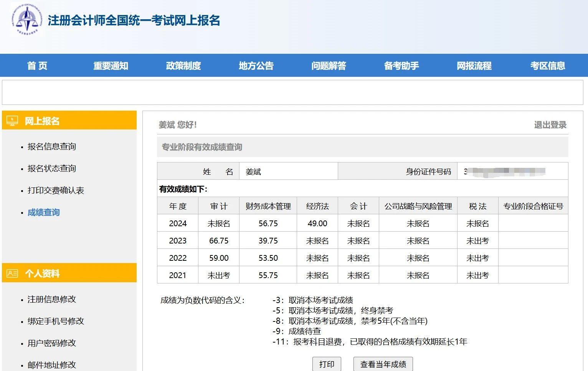Click the 退出登录 logout link
The image size is (588, 371).
pyautogui.click(x=550, y=125)
